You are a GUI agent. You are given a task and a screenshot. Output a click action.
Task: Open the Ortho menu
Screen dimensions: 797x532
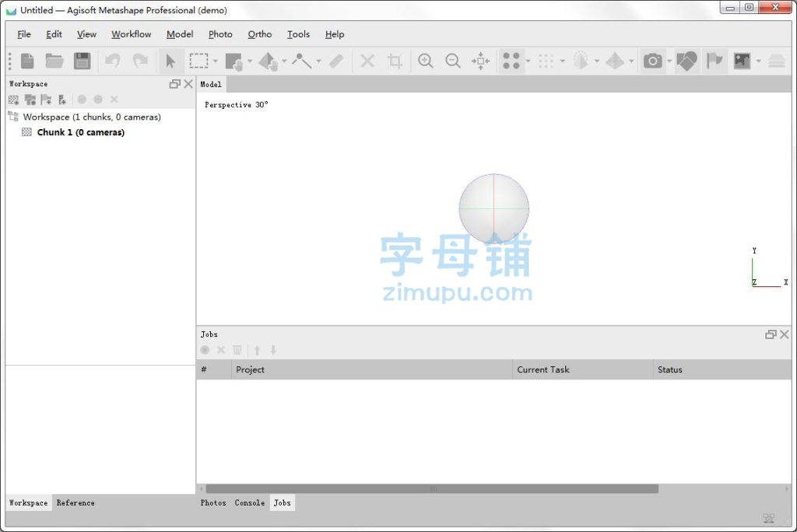tap(260, 34)
